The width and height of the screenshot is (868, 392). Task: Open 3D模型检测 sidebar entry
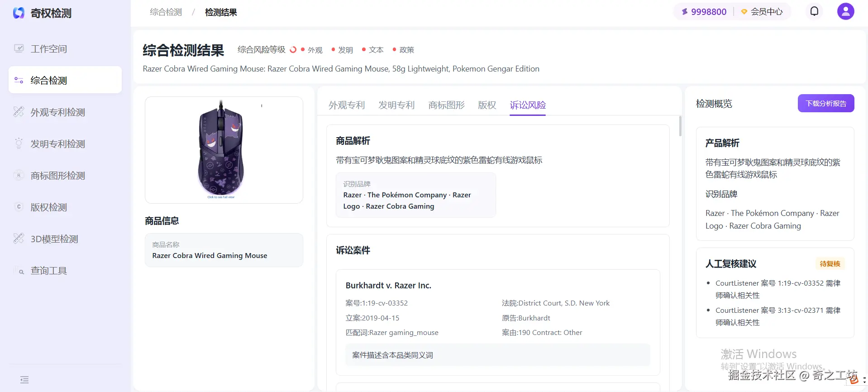[65, 239]
